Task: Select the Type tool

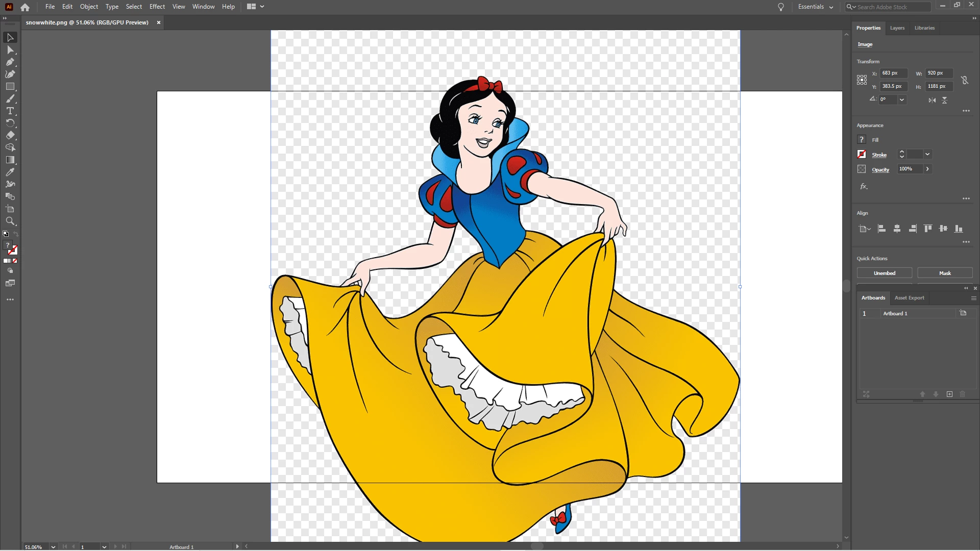Action: (x=10, y=111)
